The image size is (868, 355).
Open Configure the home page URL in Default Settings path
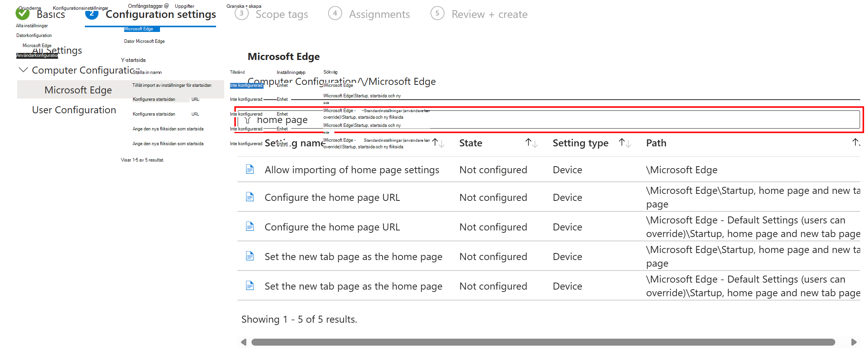click(332, 227)
